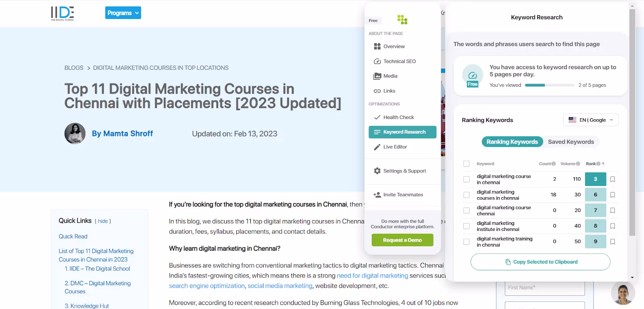Open '3. Knowledge Hut' quick link
644x309 pixels.
click(x=87, y=306)
